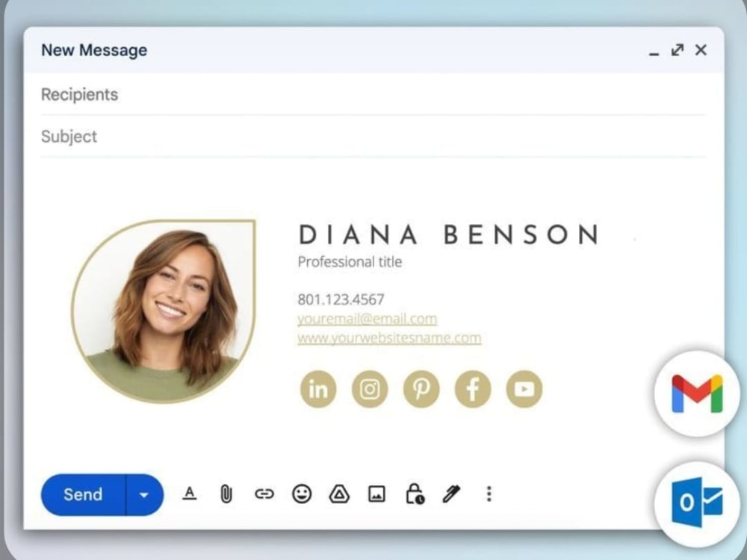Click the New Message title text
Viewport: 747px width, 560px height.
coord(94,50)
